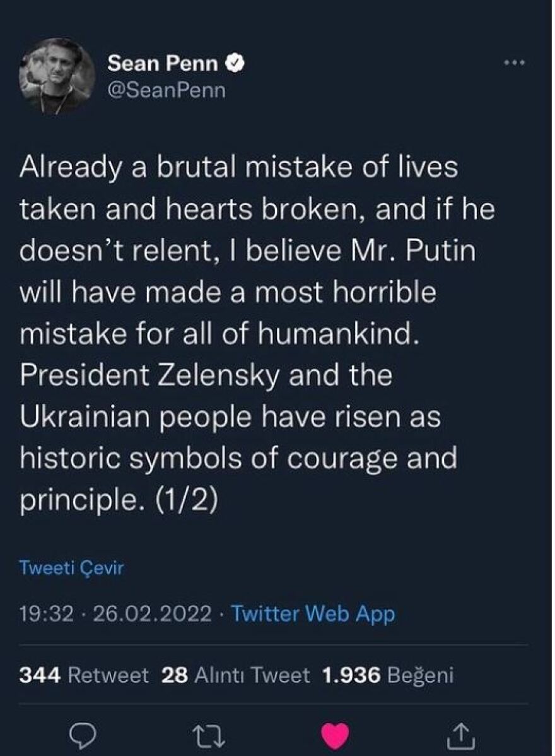Click Tweeti Çevir to translate the tweet
Image resolution: width=555 pixels, height=756 pixels.
click(71, 568)
